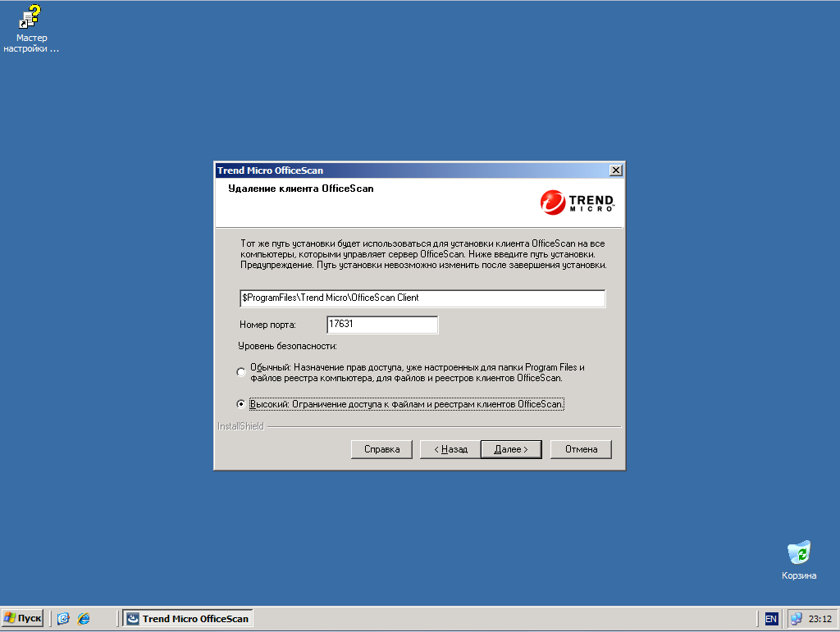
Task: Go back with the Назад button
Action: tap(450, 449)
